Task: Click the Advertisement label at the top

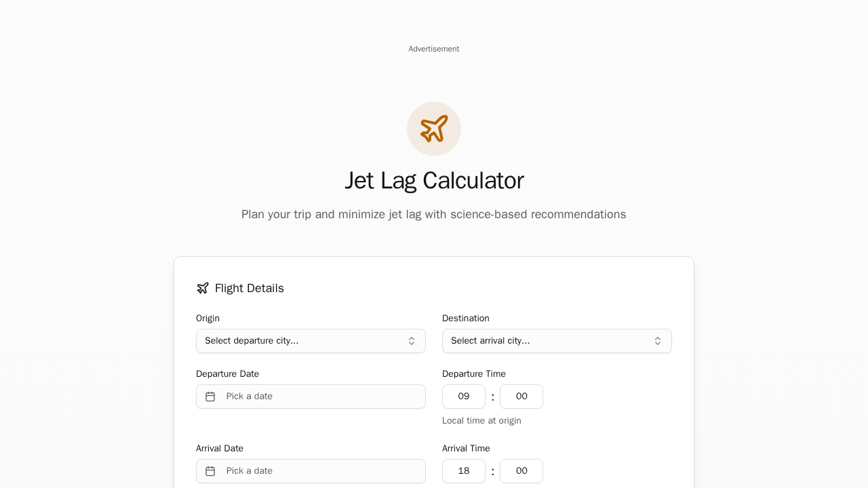Action: pos(434,49)
